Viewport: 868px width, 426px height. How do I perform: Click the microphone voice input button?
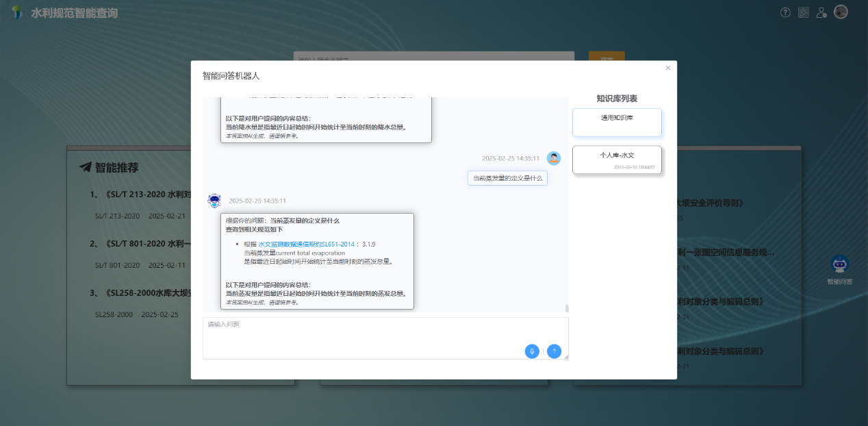coord(532,351)
